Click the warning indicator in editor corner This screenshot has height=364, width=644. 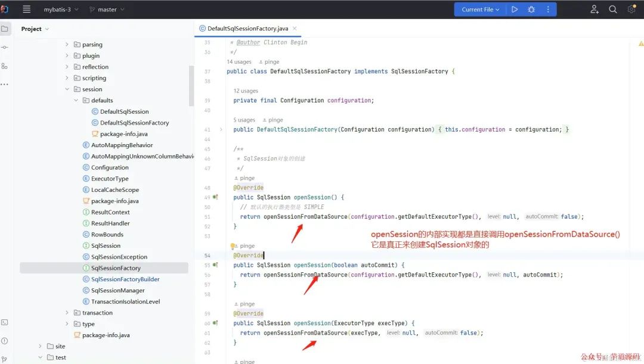pos(640,43)
